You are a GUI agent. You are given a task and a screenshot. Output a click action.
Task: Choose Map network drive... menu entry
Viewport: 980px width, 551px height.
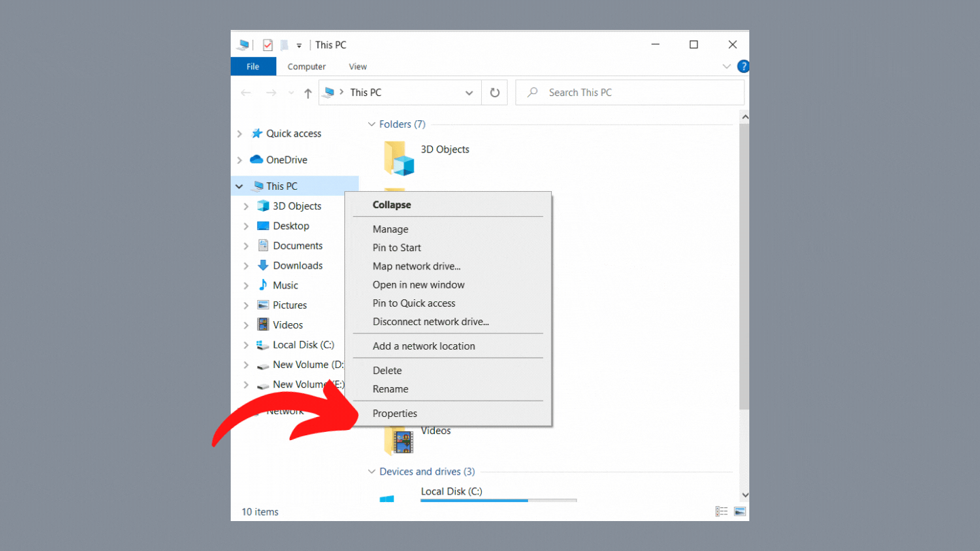416,266
